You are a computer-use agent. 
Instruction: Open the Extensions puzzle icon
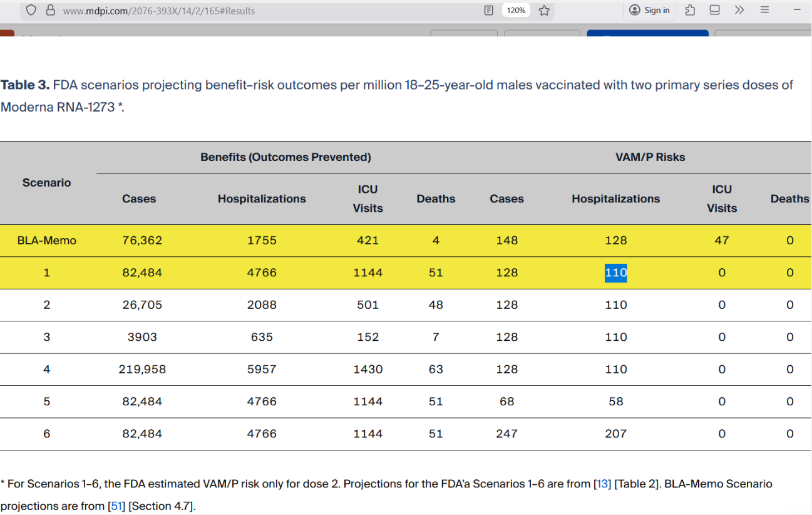(690, 10)
